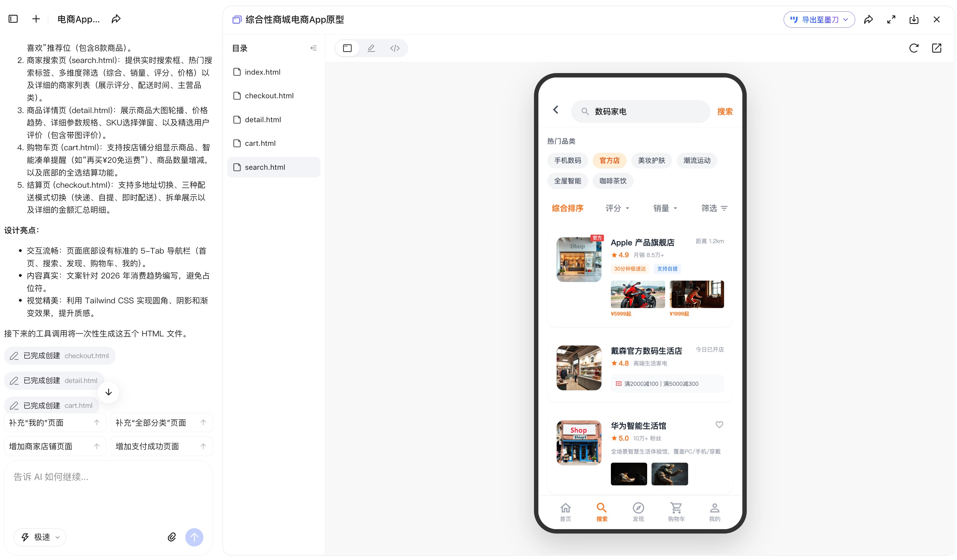This screenshot has width=957, height=560.
Task: Open the 销量 sort dropdown
Action: [x=665, y=208]
